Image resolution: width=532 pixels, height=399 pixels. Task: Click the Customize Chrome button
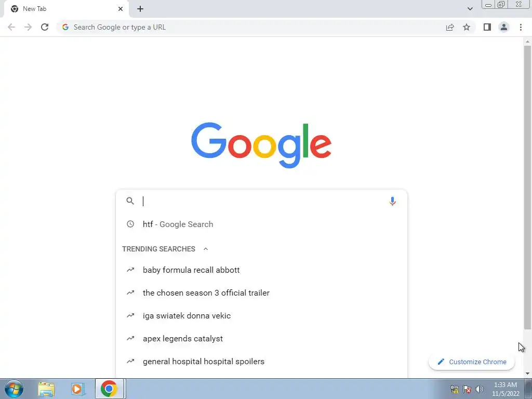coord(472,362)
